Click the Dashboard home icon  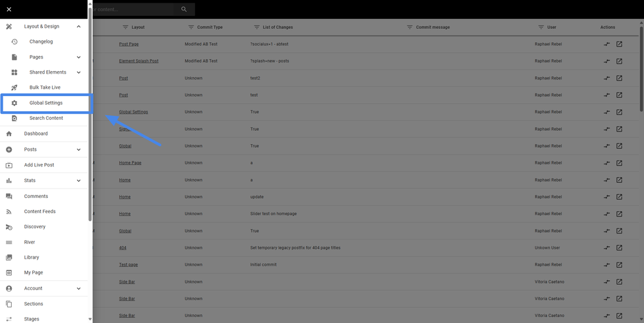coord(9,134)
